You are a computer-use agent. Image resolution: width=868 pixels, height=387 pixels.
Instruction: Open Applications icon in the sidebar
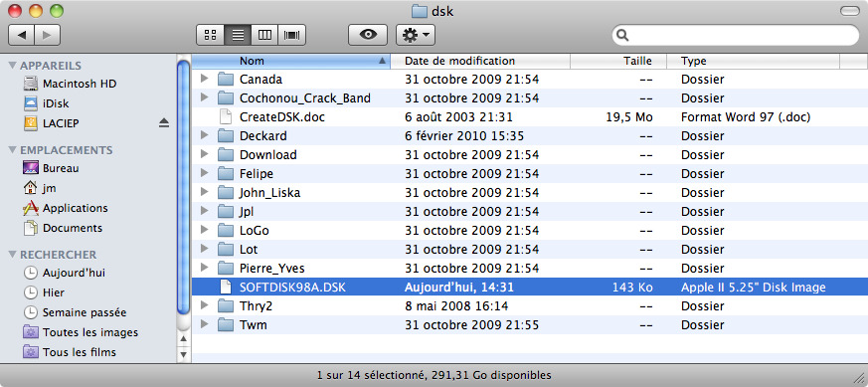pyautogui.click(x=31, y=208)
